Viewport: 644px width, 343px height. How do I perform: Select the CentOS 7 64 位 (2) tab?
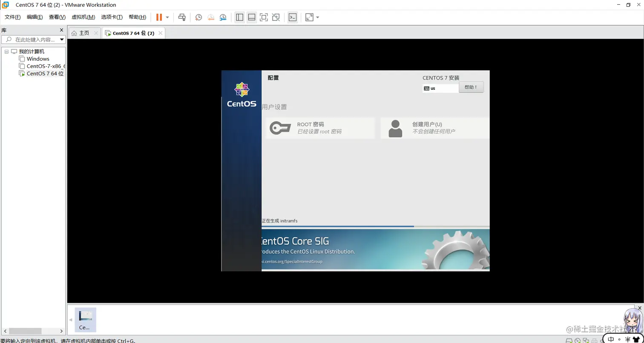coord(133,33)
